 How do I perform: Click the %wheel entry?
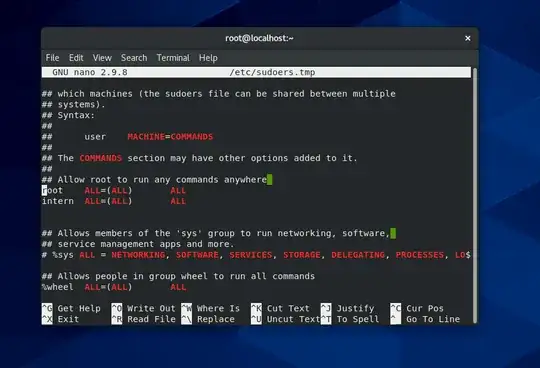(58, 287)
